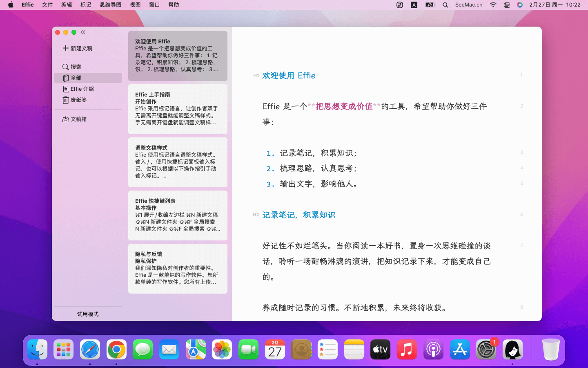The image size is (588, 368).
Task: Open Mail app in the Dock
Action: 169,350
